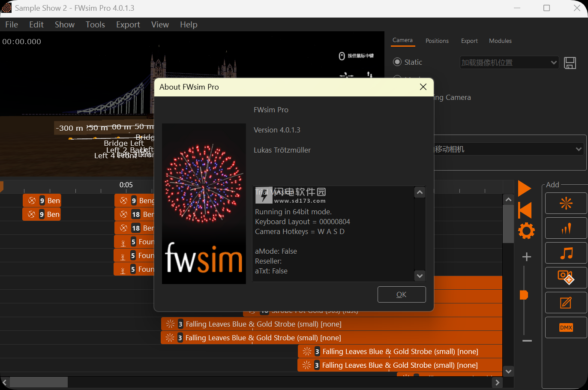The height and width of the screenshot is (390, 588).
Task: Click horizontal scrollbar left arrow
Action: click(4, 382)
